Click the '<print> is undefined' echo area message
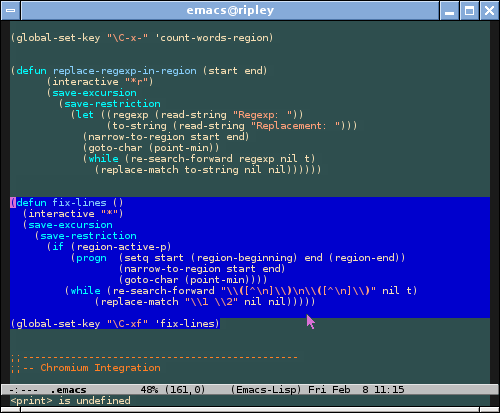 (70, 400)
